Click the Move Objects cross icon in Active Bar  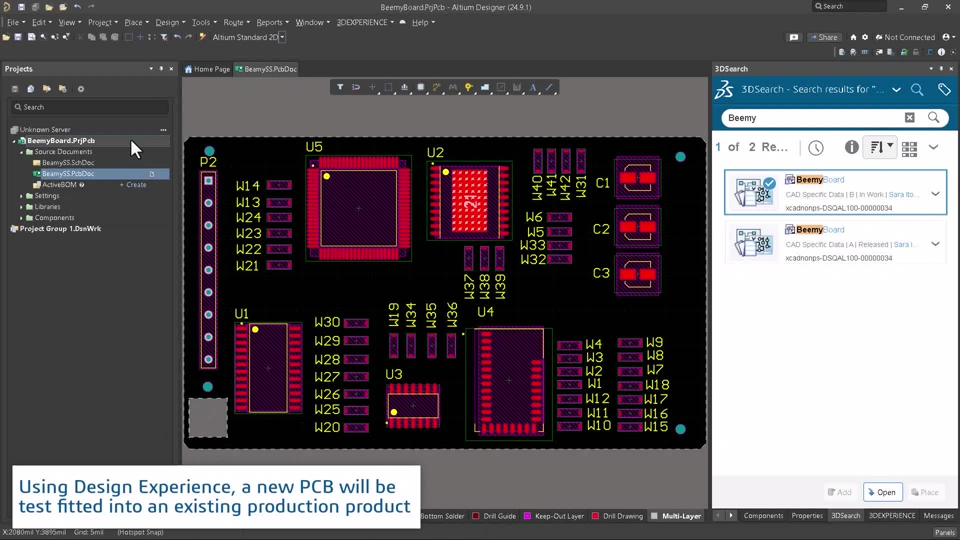(x=372, y=88)
